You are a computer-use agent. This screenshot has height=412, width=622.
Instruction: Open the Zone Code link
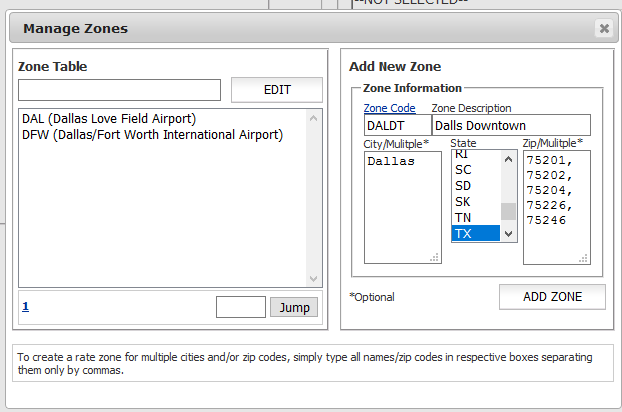(390, 108)
